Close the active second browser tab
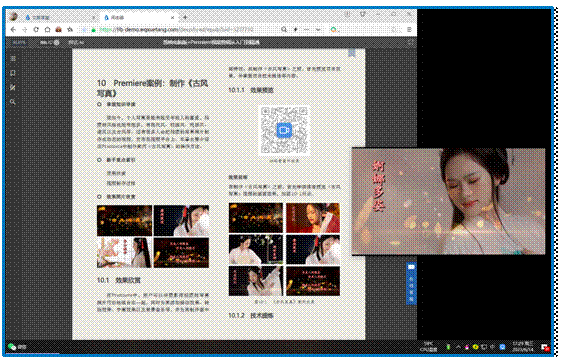Image resolution: width=564 pixels, height=363 pixels. (173, 17)
